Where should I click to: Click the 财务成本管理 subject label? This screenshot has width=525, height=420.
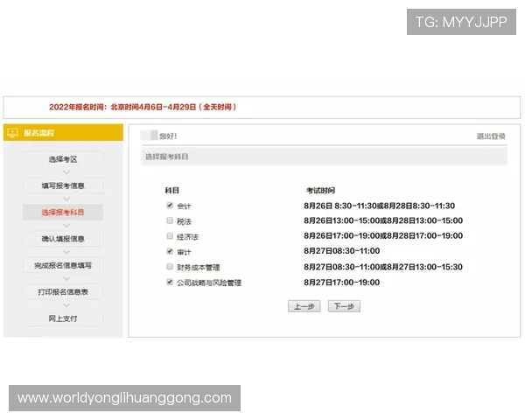199,267
